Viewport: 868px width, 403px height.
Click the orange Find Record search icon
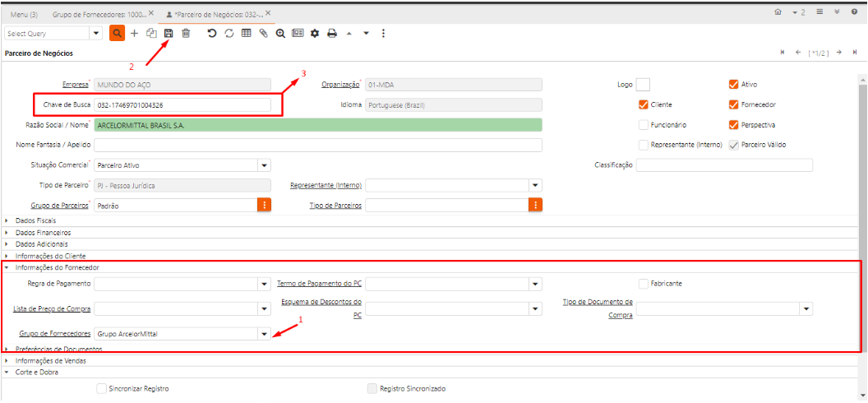(x=117, y=33)
